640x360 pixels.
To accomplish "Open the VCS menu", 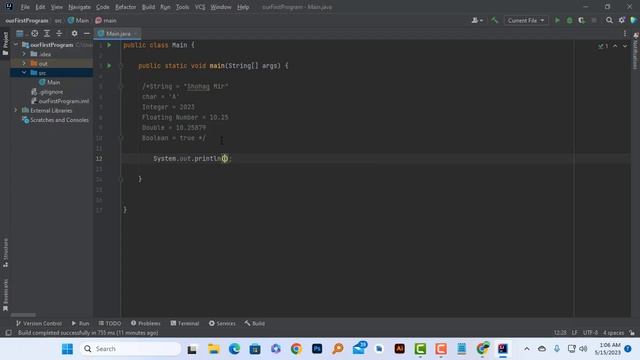I will [x=200, y=7].
